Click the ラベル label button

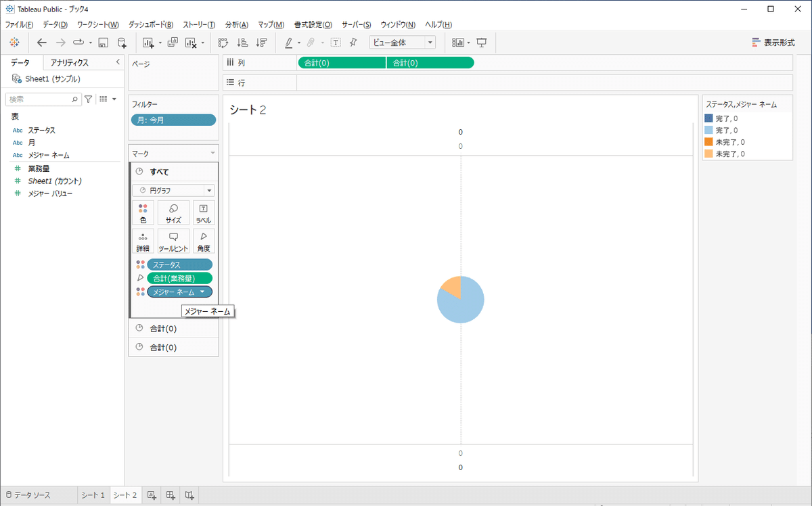(x=204, y=212)
